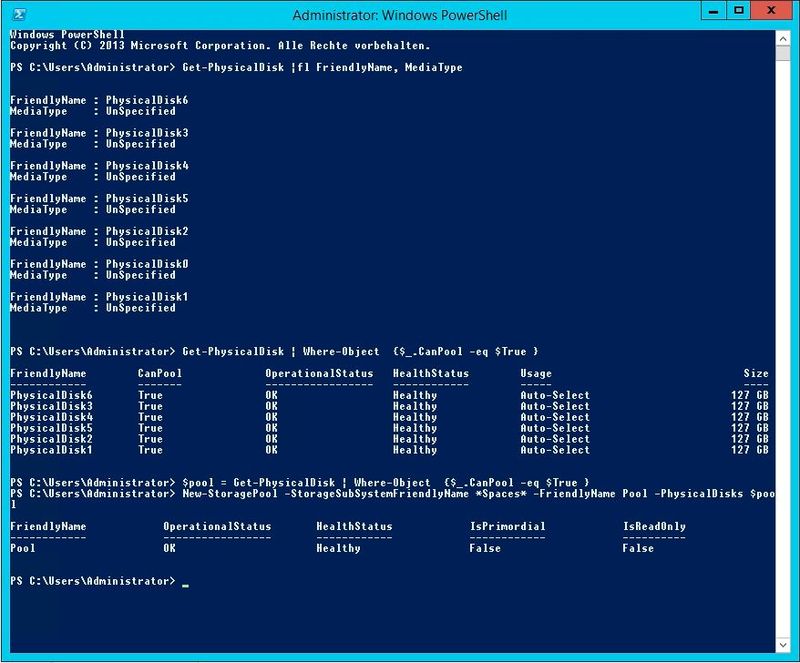This screenshot has height=663, width=800.
Task: Click the scrollbar down arrow
Action: (x=783, y=645)
